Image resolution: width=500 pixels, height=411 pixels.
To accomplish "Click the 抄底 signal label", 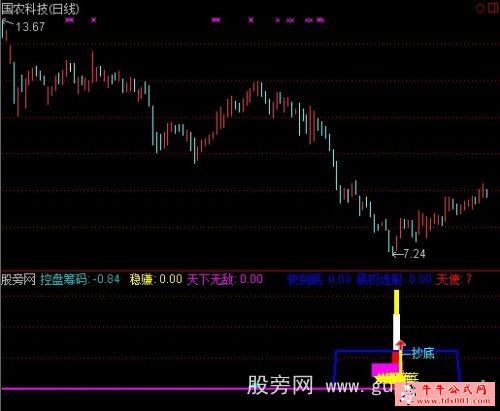I will pyautogui.click(x=423, y=353).
